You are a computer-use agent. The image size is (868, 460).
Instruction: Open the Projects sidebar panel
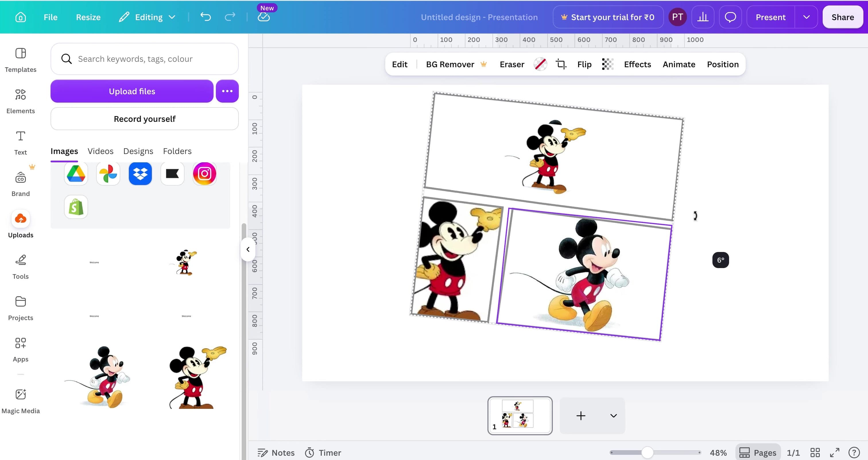coord(21,308)
